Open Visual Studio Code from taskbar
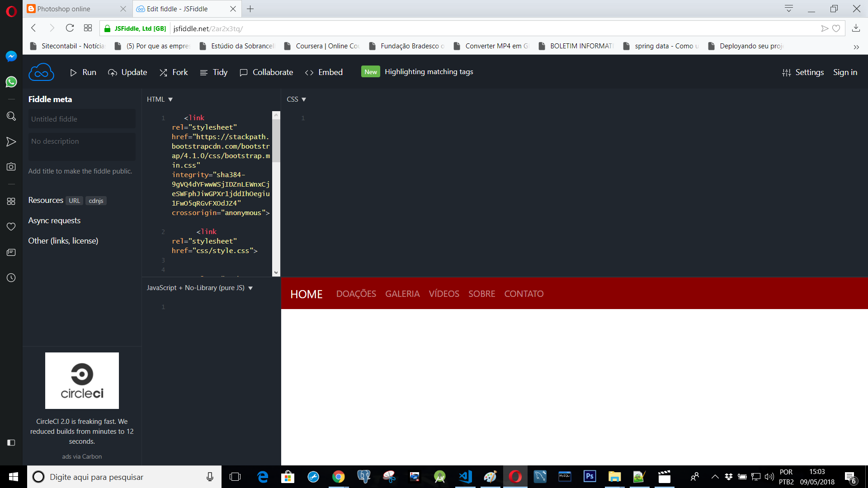This screenshot has width=868, height=488. tap(465, 477)
